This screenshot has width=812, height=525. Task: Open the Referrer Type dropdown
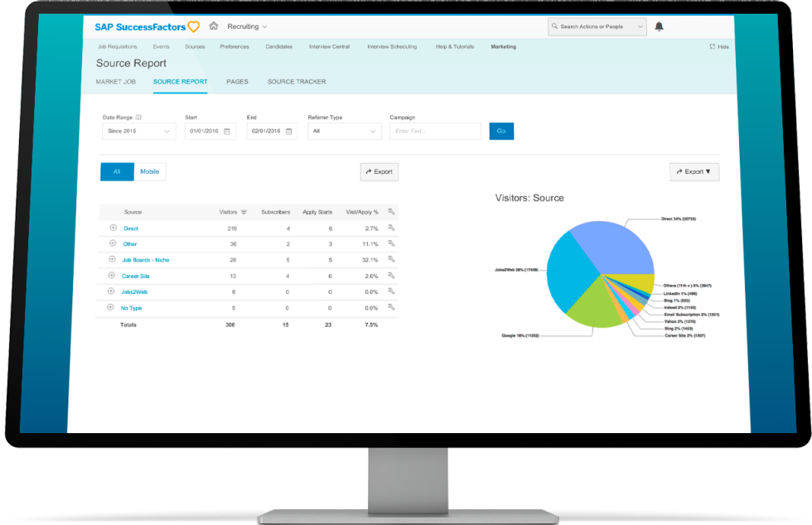(344, 131)
